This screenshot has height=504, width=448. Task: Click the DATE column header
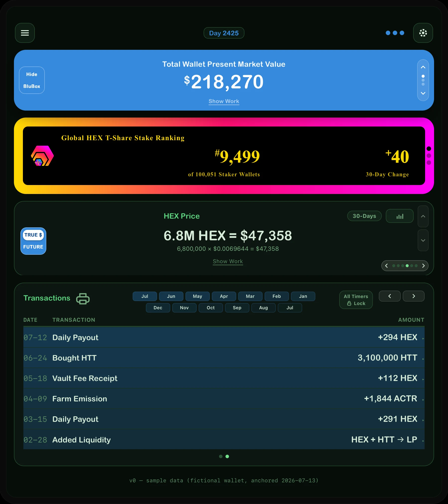30,320
